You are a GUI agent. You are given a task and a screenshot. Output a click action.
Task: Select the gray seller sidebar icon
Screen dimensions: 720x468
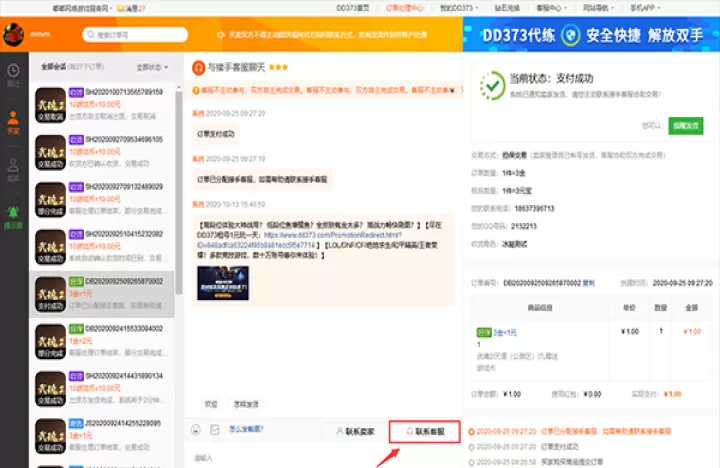point(13,165)
